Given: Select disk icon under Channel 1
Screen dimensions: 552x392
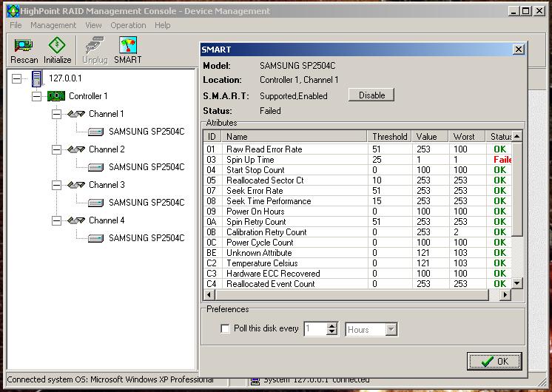Looking at the screenshot, I should pyautogui.click(x=95, y=132).
